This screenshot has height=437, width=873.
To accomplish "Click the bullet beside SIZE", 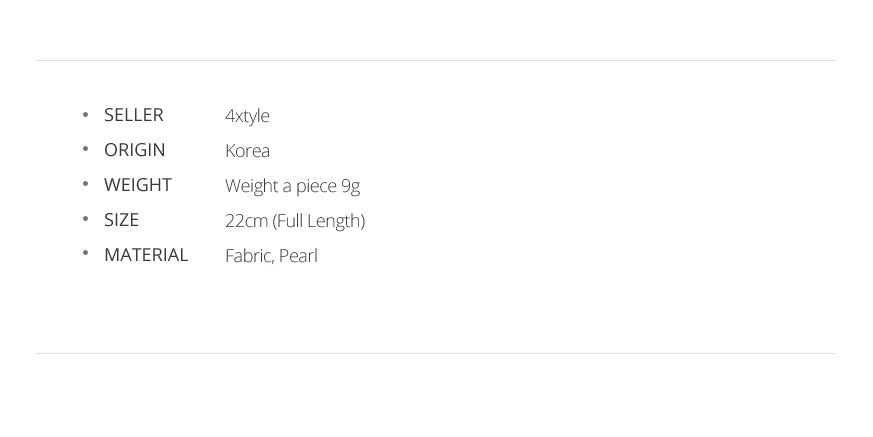I will (85, 219).
